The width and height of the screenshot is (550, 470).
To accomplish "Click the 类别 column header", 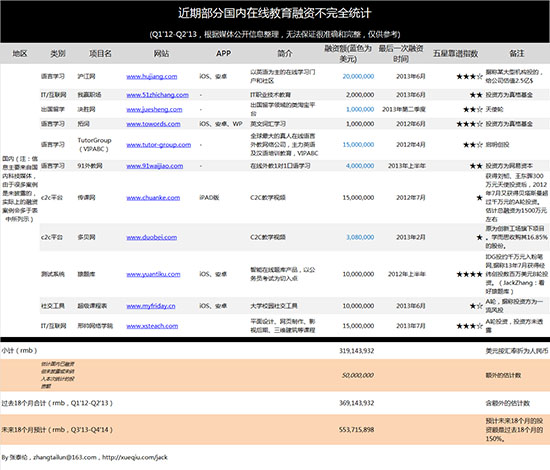I will (x=58, y=53).
